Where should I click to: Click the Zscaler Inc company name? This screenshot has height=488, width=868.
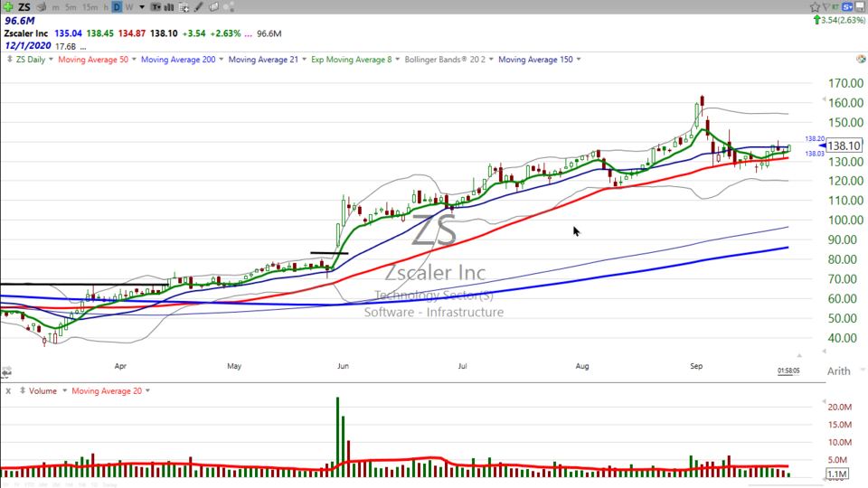click(26, 33)
